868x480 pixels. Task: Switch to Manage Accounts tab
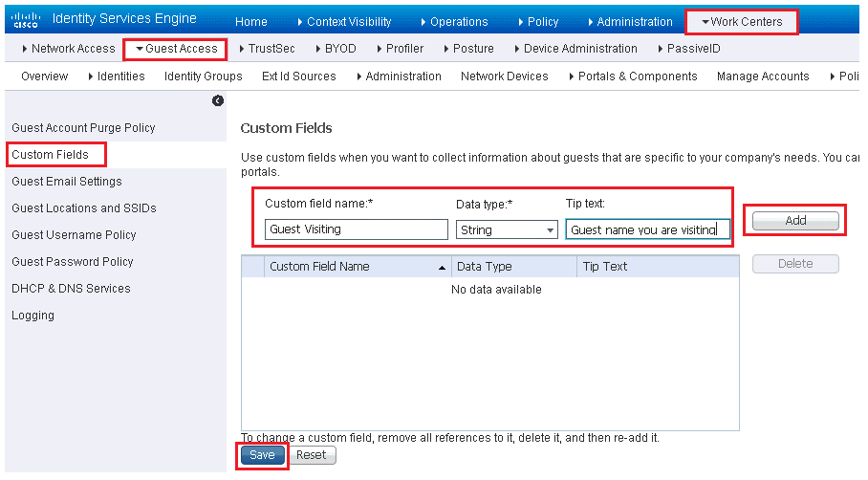click(763, 76)
